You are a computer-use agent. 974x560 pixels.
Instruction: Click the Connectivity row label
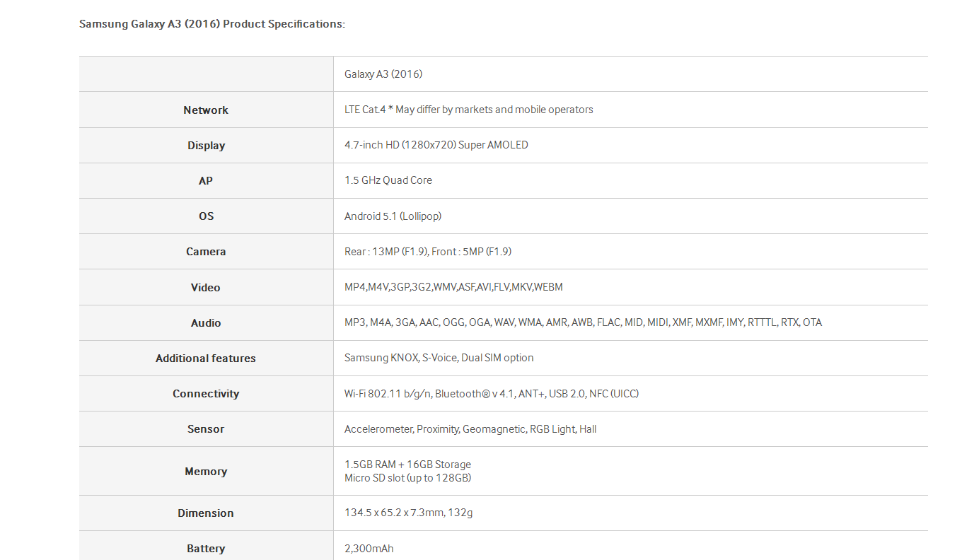click(206, 394)
